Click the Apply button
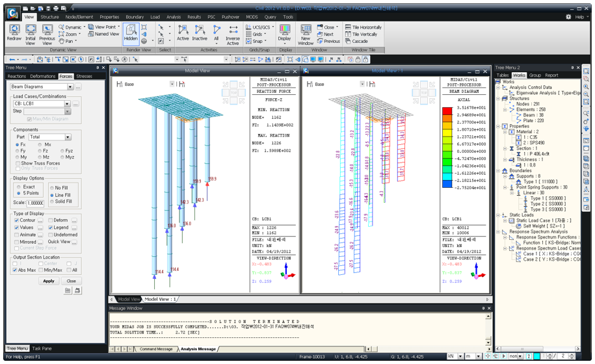This screenshot has width=595, height=364. click(x=49, y=281)
